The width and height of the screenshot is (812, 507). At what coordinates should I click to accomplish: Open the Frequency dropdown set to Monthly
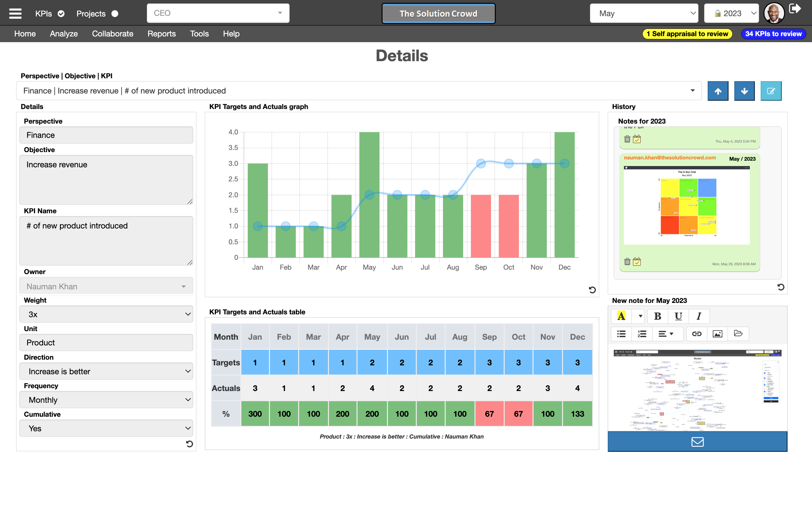(106, 400)
